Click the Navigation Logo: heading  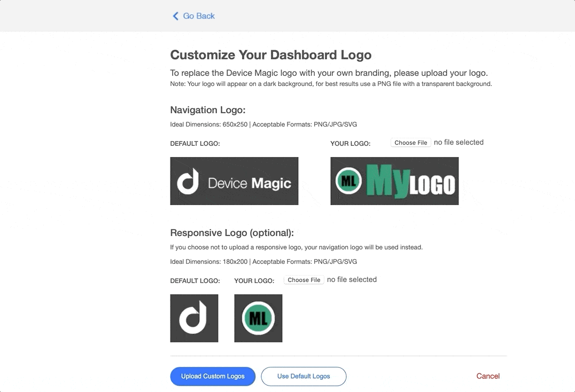pyautogui.click(x=207, y=110)
